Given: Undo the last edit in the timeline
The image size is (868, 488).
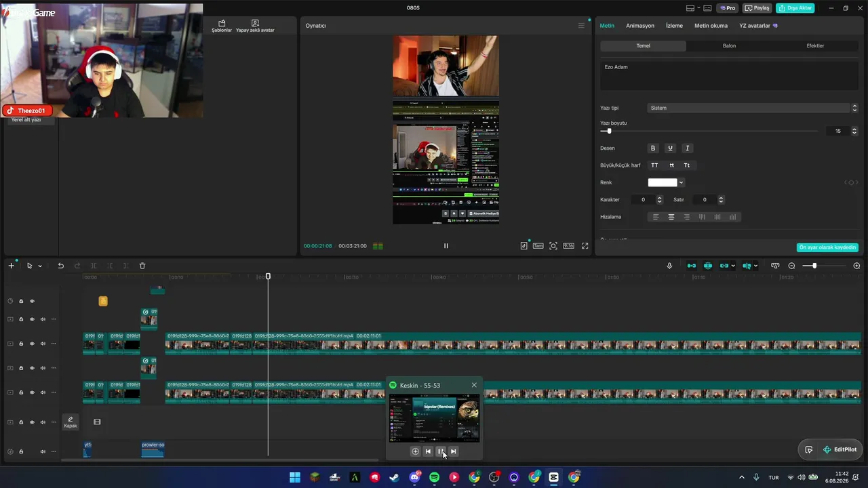Looking at the screenshot, I should pyautogui.click(x=60, y=266).
